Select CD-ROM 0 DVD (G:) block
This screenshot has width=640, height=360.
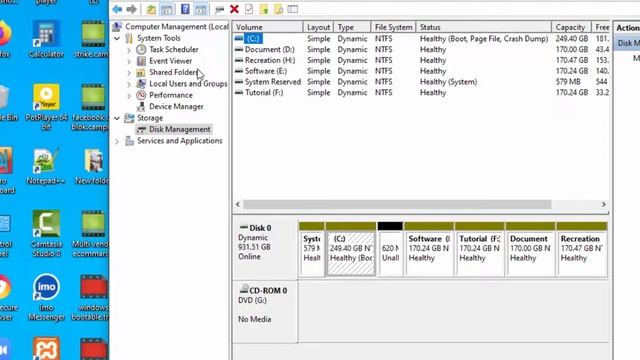point(265,311)
